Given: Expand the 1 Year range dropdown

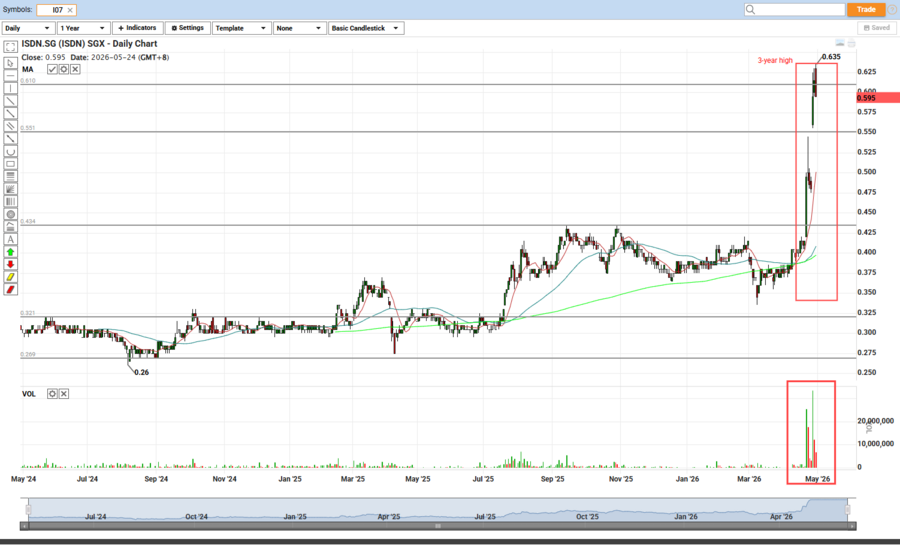Looking at the screenshot, I should click(82, 28).
